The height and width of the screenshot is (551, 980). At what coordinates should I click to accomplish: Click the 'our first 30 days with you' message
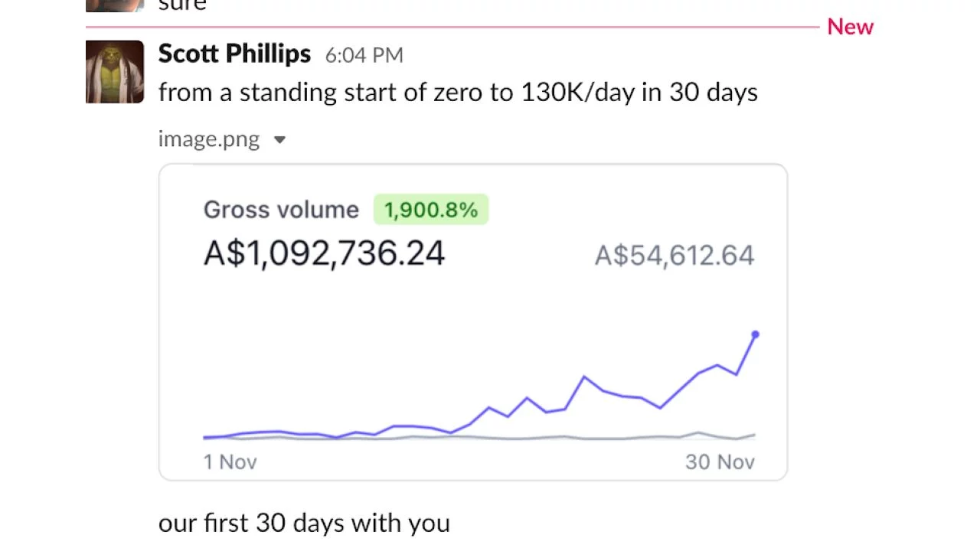[304, 523]
